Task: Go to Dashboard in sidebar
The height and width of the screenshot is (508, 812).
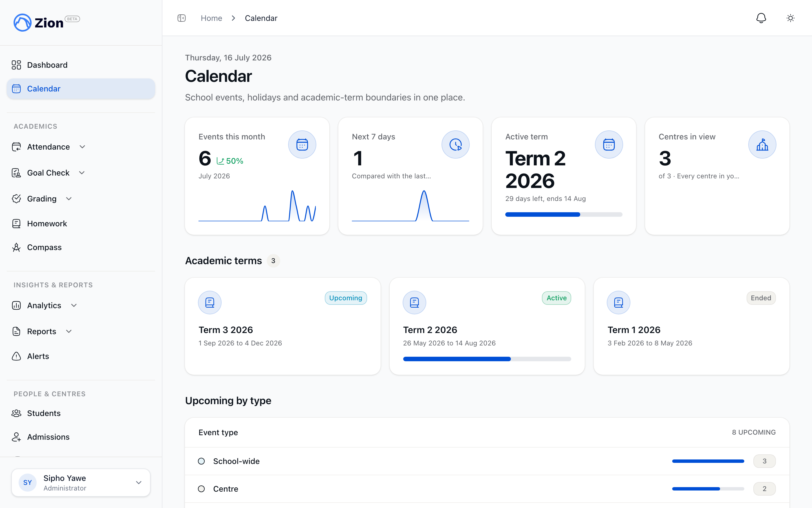Action: [81, 65]
